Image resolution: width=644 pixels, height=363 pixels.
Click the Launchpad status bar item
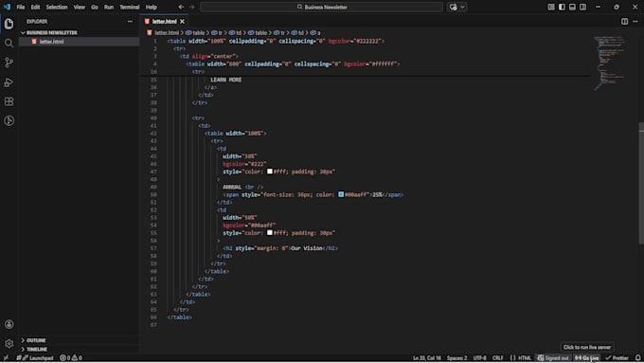click(35, 358)
